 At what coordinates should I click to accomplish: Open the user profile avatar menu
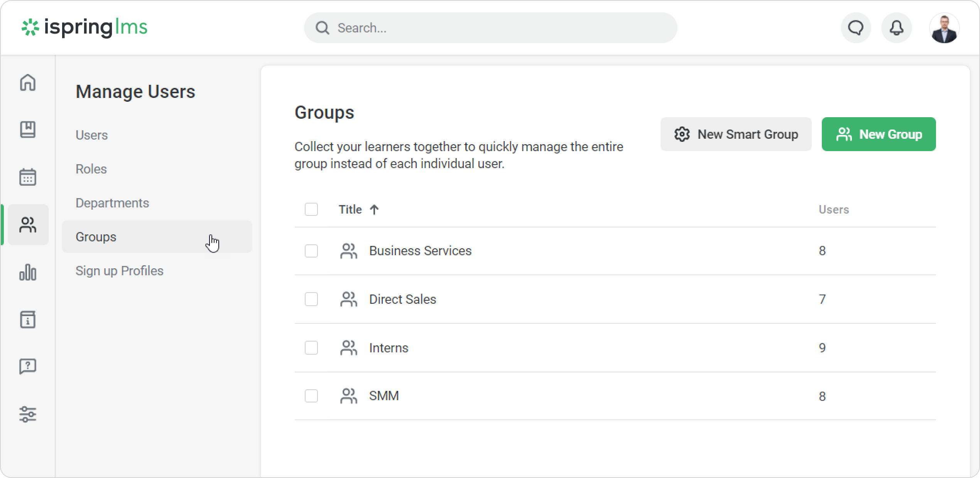click(944, 29)
